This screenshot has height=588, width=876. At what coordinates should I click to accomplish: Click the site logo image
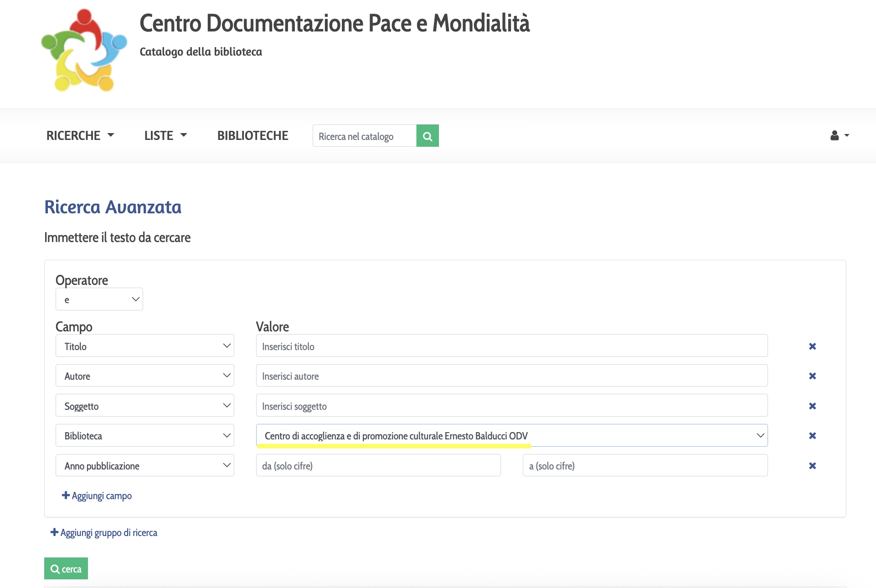click(84, 51)
